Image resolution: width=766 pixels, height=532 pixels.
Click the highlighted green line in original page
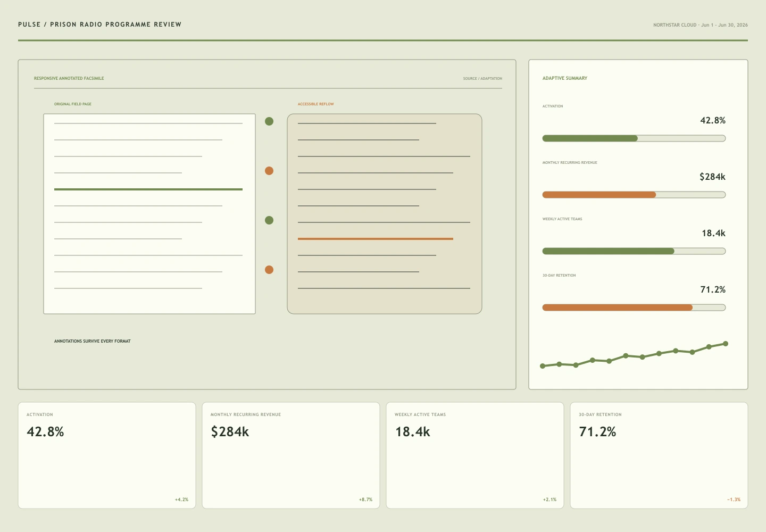148,189
